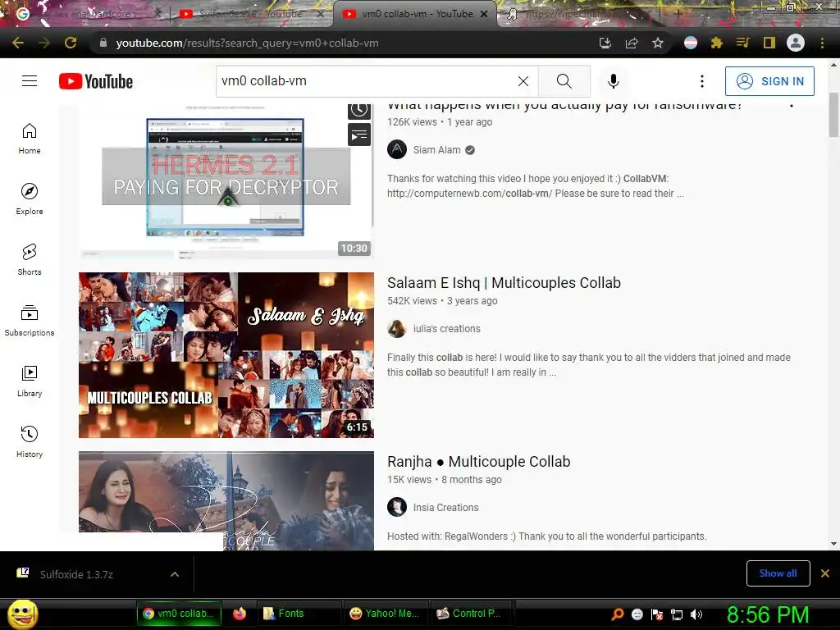
Task: Click the SIGN IN button
Action: click(x=769, y=81)
